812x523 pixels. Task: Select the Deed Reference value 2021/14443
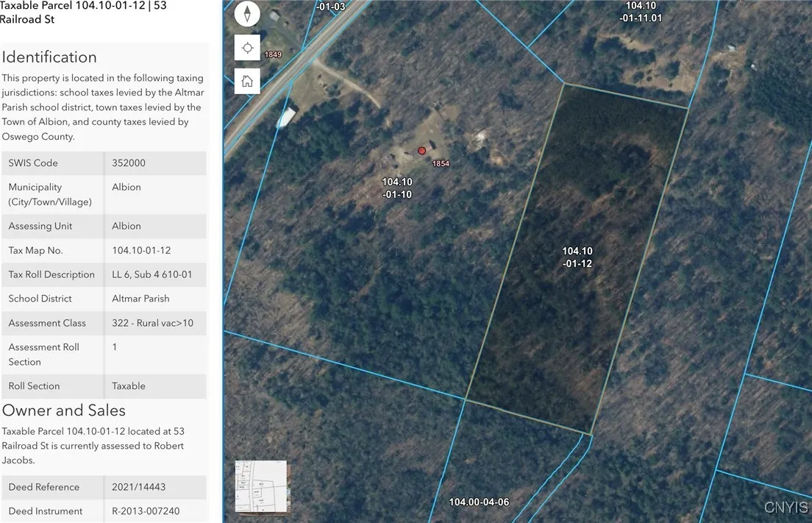(138, 487)
